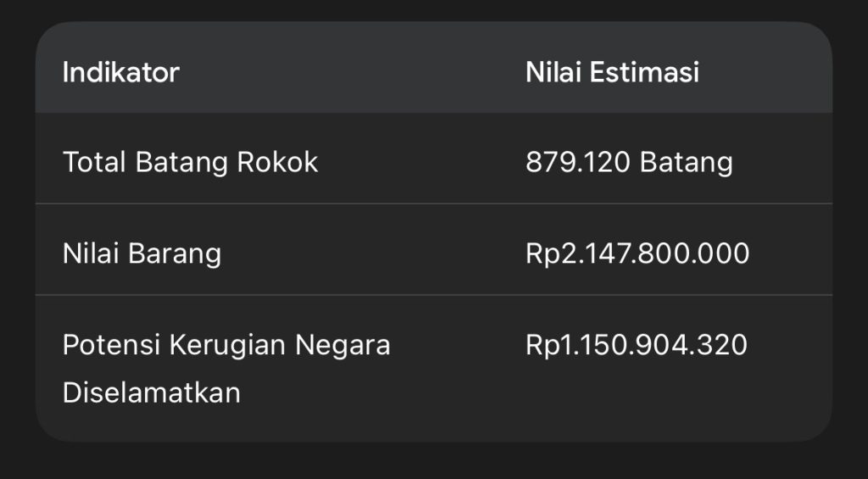Screen dimensions: 868x479
Task: Select the Nilai Barang row label
Action: pos(142,253)
